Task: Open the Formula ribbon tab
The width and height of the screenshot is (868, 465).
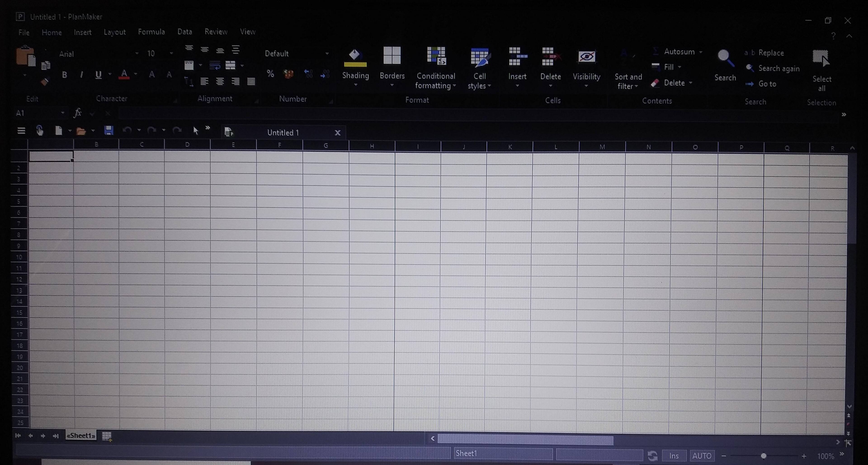Action: [x=151, y=32]
